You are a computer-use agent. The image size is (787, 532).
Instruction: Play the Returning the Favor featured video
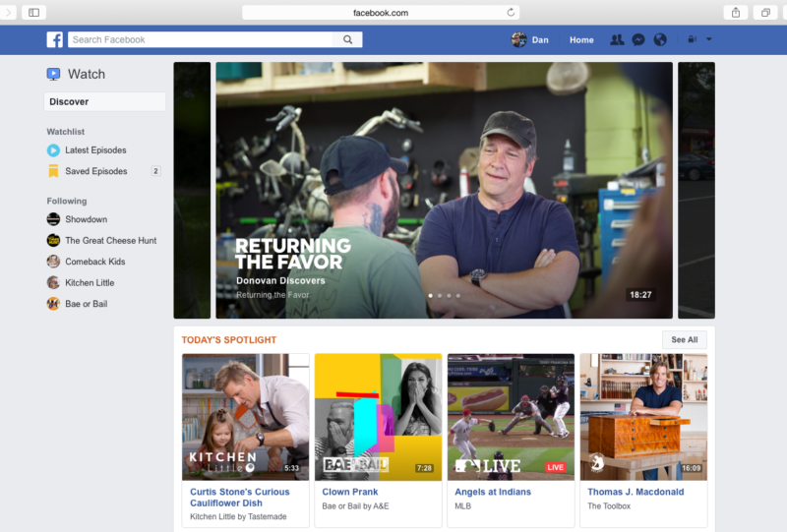445,190
